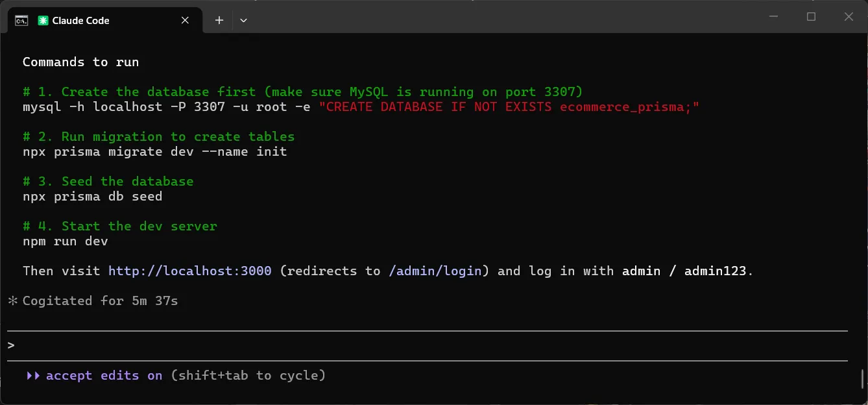The image size is (868, 405).
Task: Close the Claude Code tab
Action: tap(185, 20)
